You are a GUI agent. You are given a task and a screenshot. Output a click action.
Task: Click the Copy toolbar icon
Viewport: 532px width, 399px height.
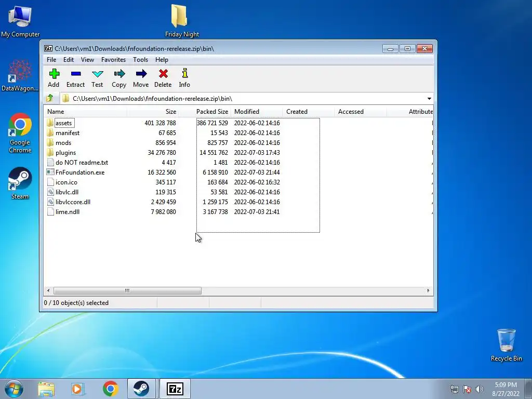(x=119, y=74)
